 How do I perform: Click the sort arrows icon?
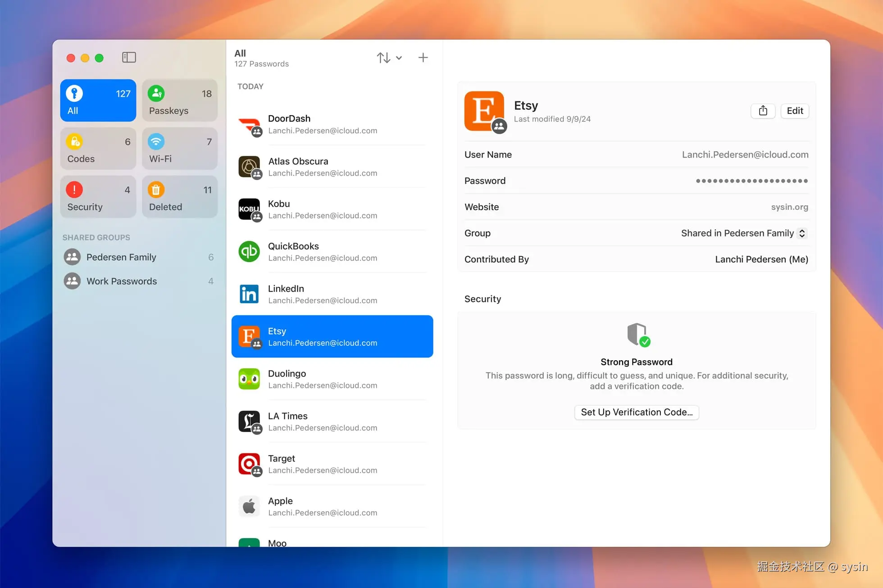pyautogui.click(x=383, y=58)
